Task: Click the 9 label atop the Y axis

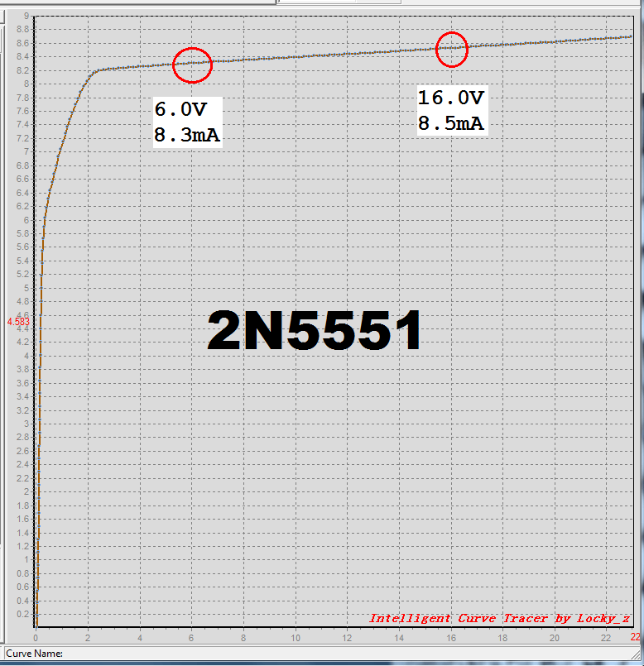Action: pyautogui.click(x=26, y=16)
